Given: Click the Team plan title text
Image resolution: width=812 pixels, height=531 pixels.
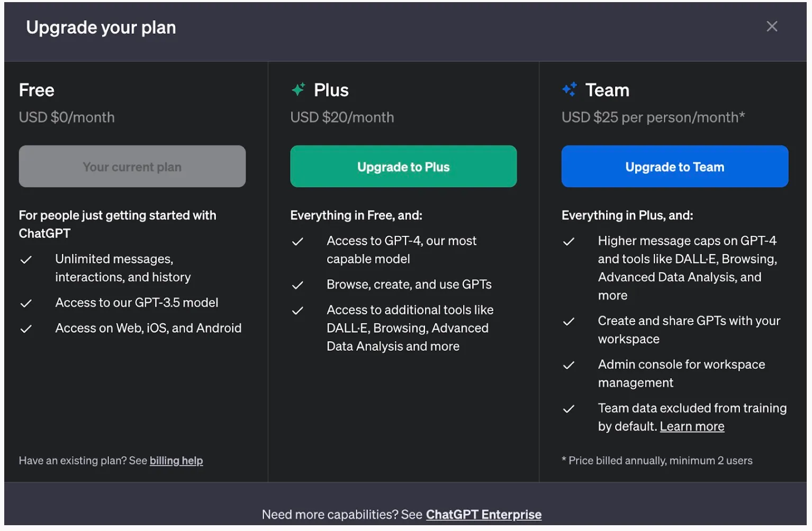Looking at the screenshot, I should [x=607, y=90].
